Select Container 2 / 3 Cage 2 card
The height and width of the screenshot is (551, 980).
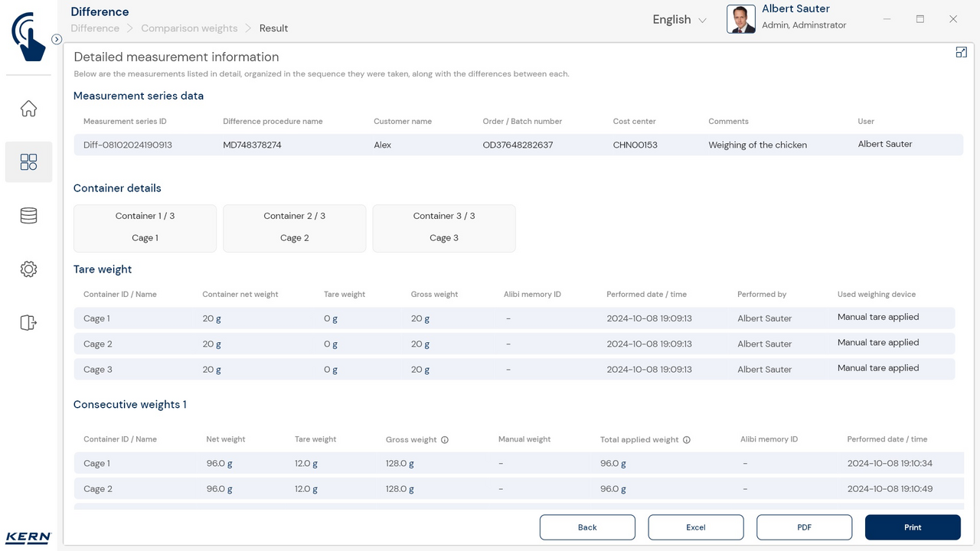(294, 227)
